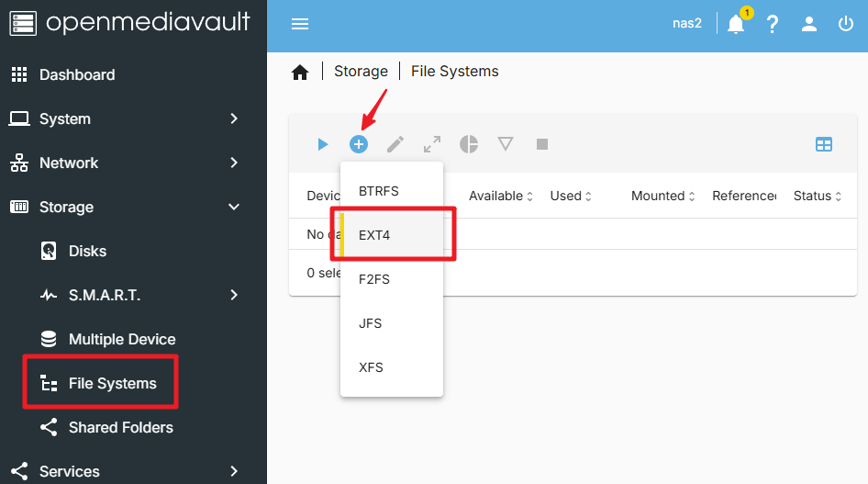
Task: Click the unmount triangle toolbar icon
Action: (506, 144)
